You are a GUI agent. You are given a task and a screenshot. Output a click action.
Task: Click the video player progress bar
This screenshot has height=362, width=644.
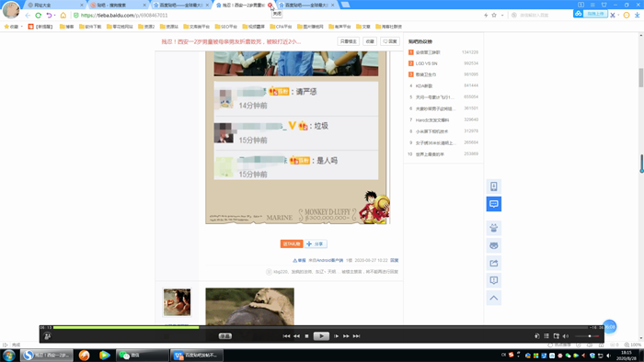[x=320, y=328]
